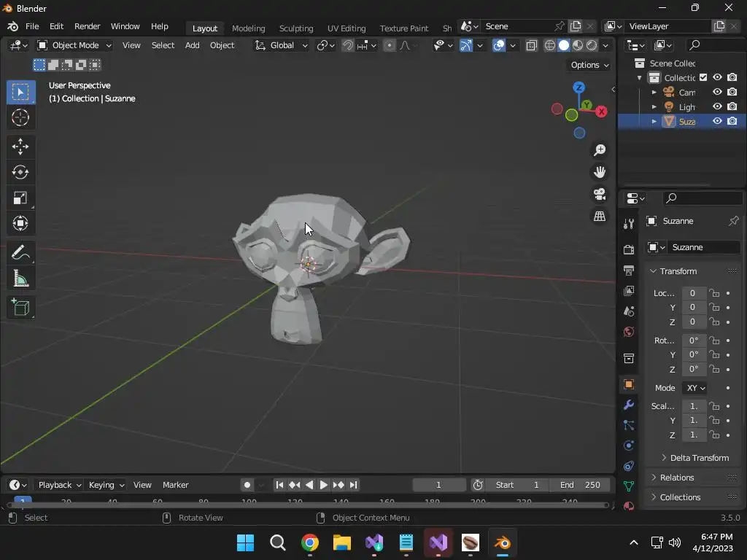The width and height of the screenshot is (747, 560).
Task: Click the End frame field
Action: click(x=580, y=485)
